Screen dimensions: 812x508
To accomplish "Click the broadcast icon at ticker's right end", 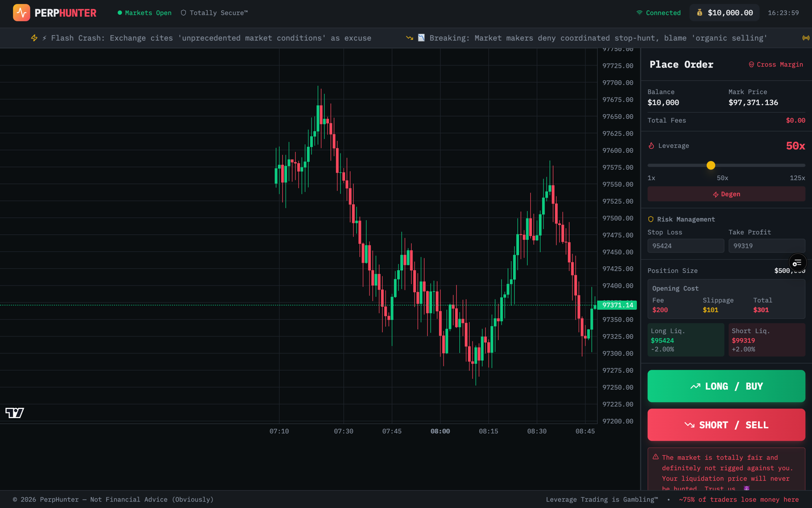I will coord(805,38).
